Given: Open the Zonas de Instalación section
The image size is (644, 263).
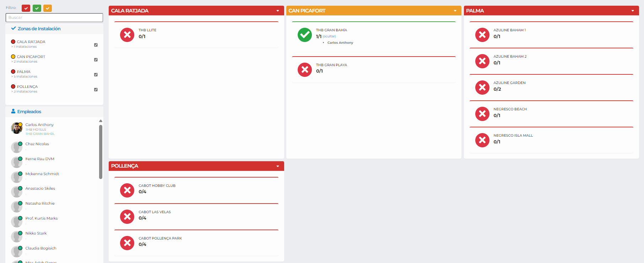Looking at the screenshot, I should 39,28.
